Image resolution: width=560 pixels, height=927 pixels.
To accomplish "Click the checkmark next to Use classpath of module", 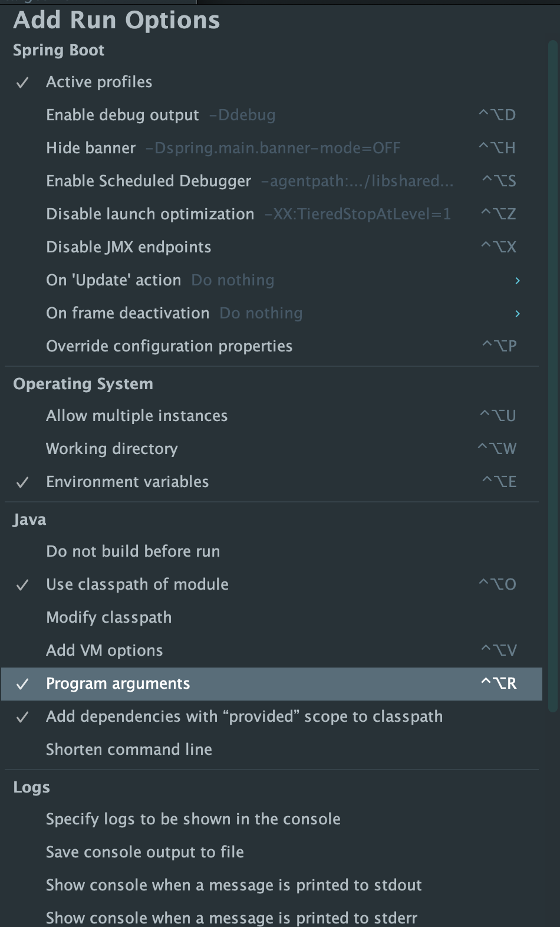I will (x=22, y=585).
